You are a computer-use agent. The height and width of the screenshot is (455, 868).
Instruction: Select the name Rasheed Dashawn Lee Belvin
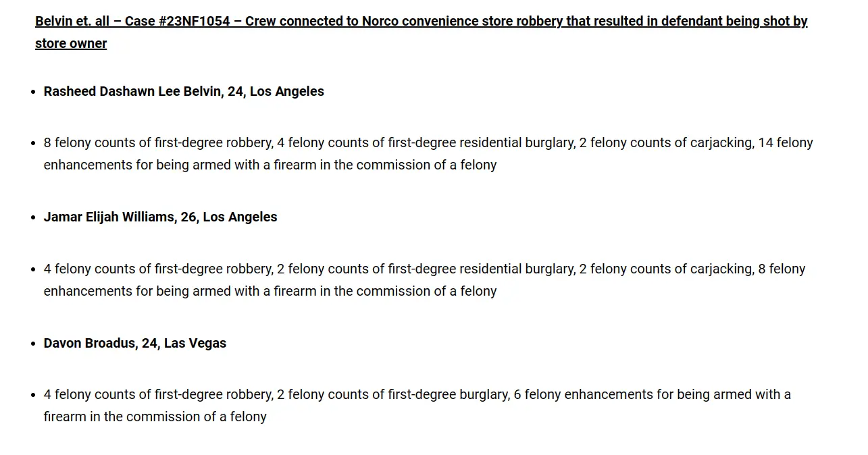coord(133,91)
